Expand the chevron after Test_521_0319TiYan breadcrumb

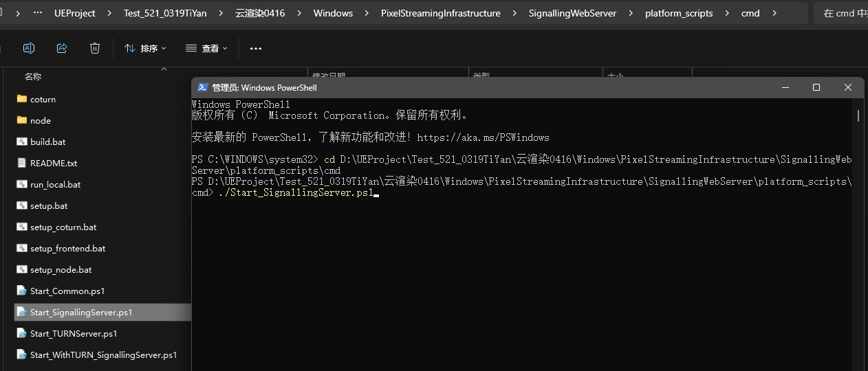point(221,13)
